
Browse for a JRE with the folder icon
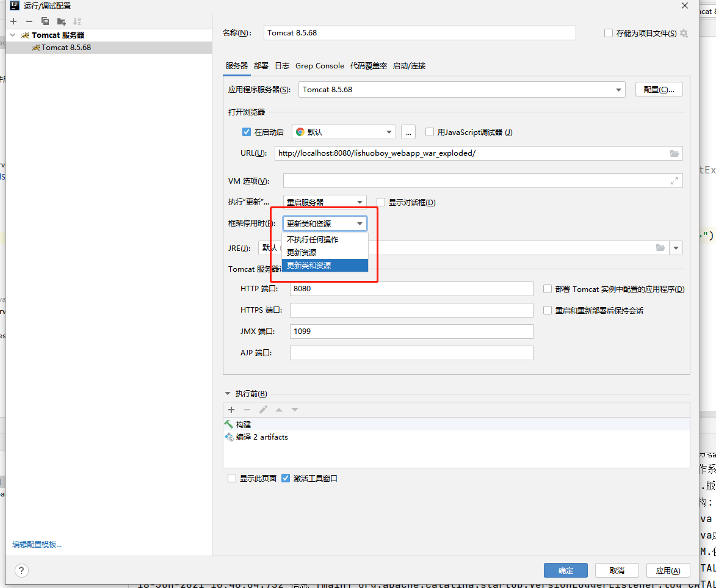(x=660, y=248)
